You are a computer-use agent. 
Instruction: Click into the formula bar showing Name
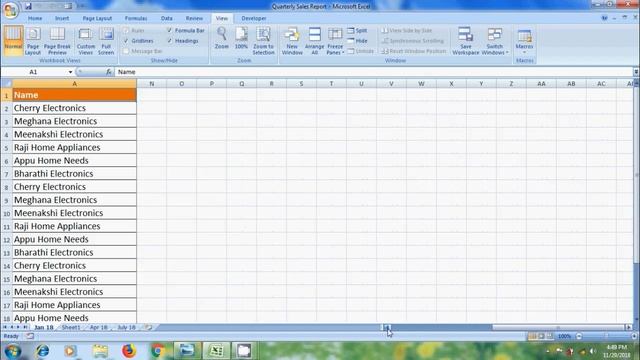(373, 72)
